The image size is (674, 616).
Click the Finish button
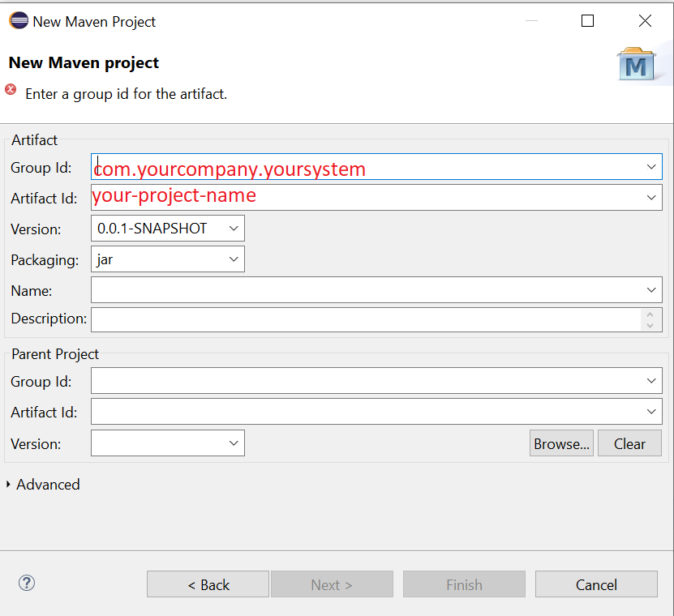click(x=464, y=584)
